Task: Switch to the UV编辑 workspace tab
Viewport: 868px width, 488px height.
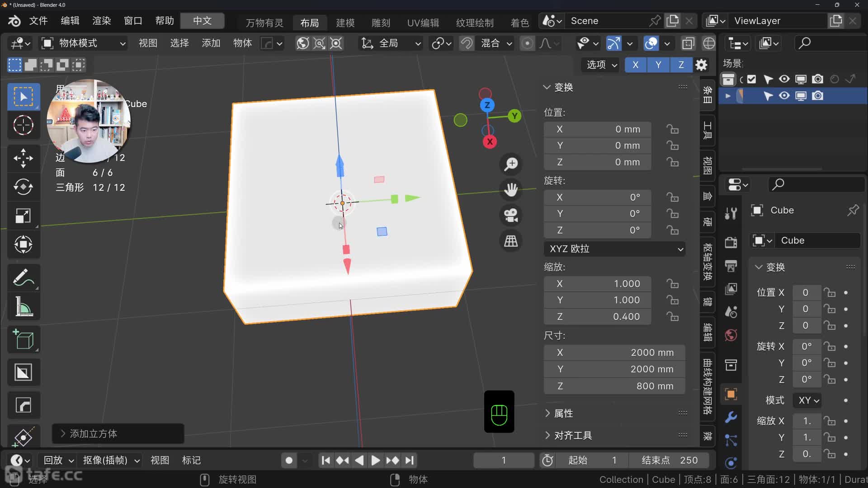Action: coord(423,23)
